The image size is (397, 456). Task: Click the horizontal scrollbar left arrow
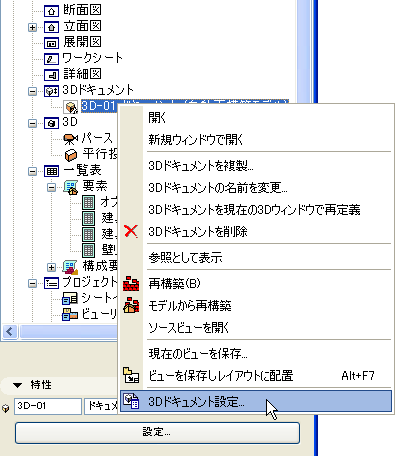click(x=9, y=332)
